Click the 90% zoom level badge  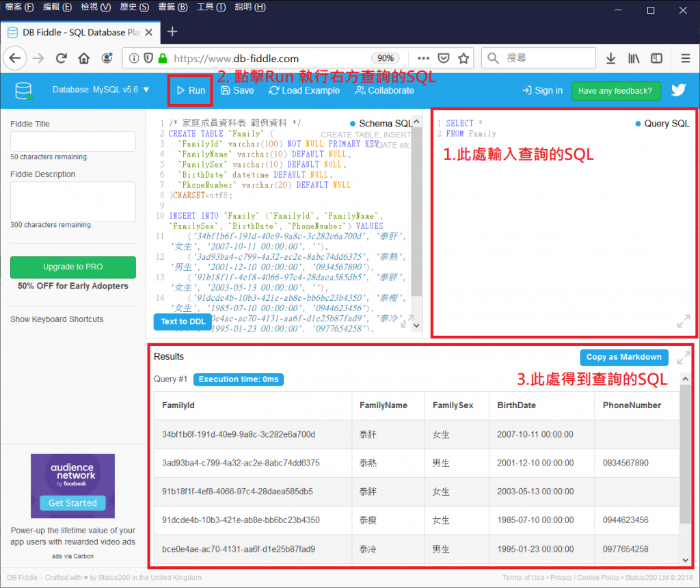pos(386,59)
